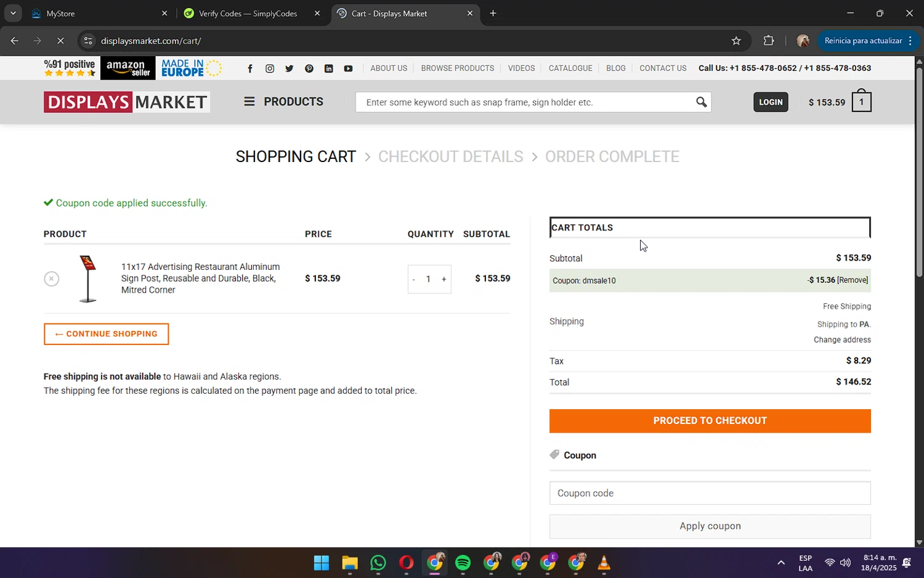Click PROCEED TO CHECKOUT button
This screenshot has width=924, height=578.
(x=710, y=421)
